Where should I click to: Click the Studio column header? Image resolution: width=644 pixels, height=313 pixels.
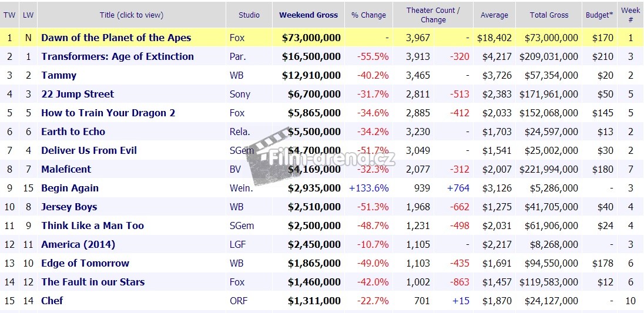(249, 15)
